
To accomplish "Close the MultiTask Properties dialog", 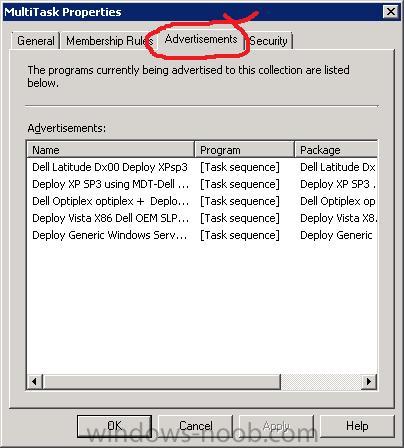I will click(x=391, y=12).
